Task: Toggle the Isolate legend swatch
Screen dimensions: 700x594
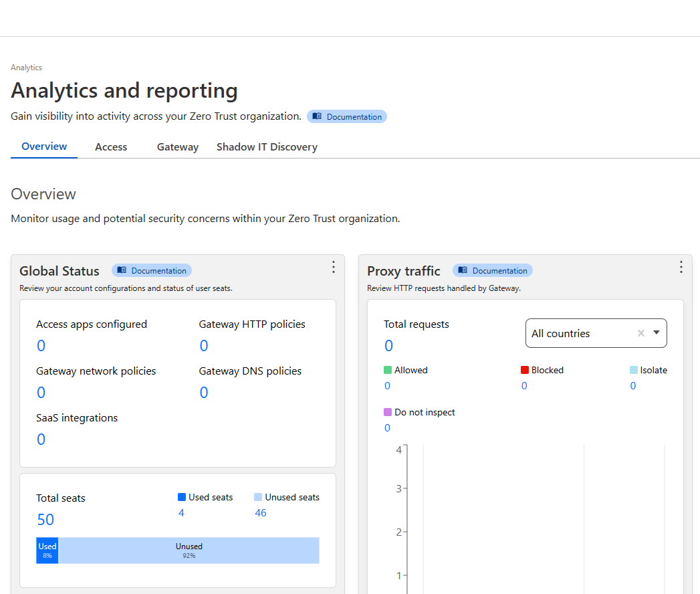Action: point(634,370)
